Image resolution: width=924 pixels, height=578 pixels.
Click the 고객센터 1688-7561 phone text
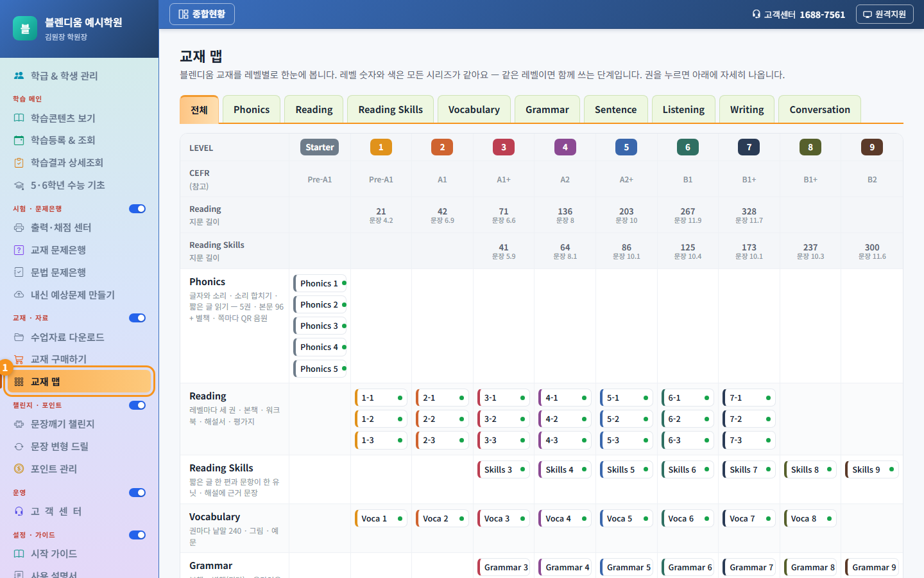click(x=799, y=14)
